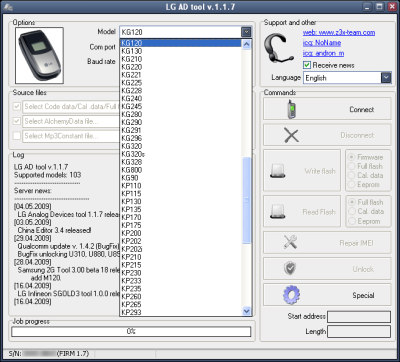Select model KG228
Image resolution: width=400 pixels, height=362 pixels.
pos(180,91)
